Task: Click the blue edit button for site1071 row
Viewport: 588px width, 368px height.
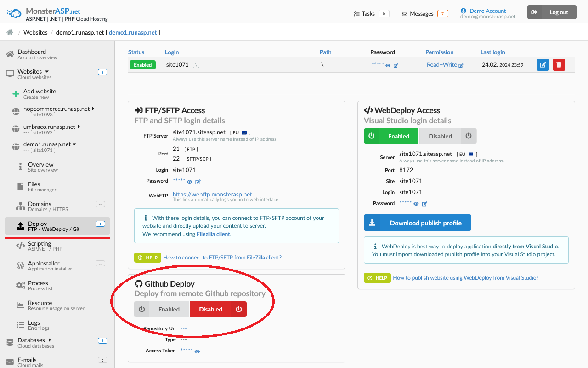Action: point(543,65)
